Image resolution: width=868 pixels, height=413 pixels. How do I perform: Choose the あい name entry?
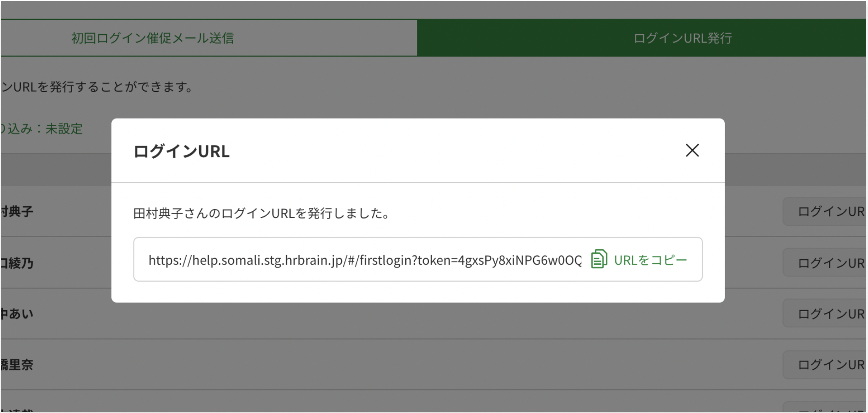click(17, 314)
